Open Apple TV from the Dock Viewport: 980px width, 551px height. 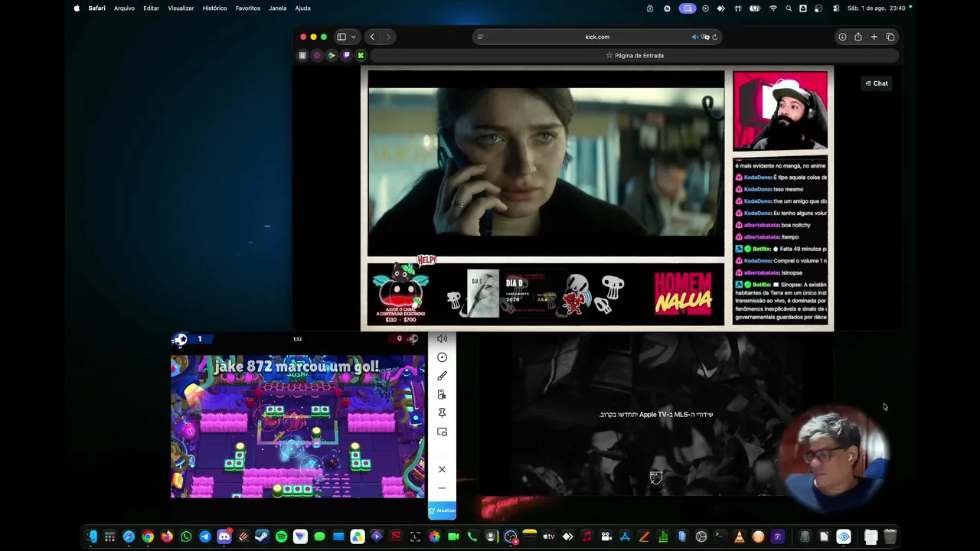tap(548, 536)
